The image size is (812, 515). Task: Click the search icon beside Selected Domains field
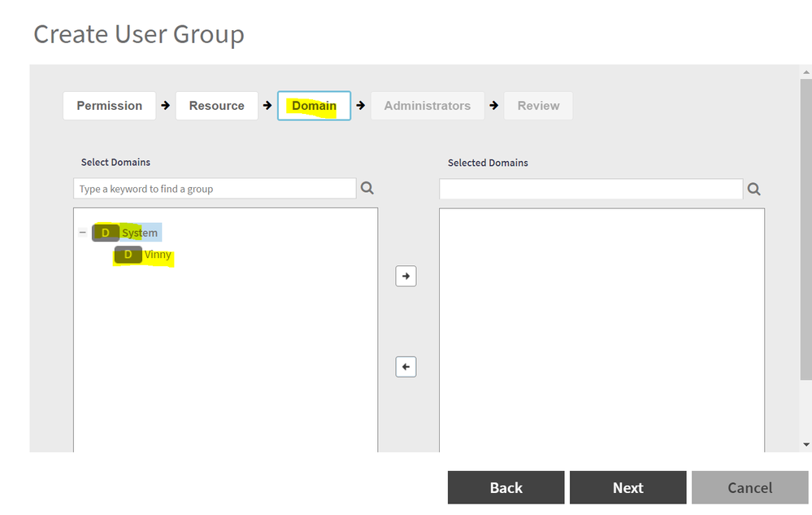point(753,189)
